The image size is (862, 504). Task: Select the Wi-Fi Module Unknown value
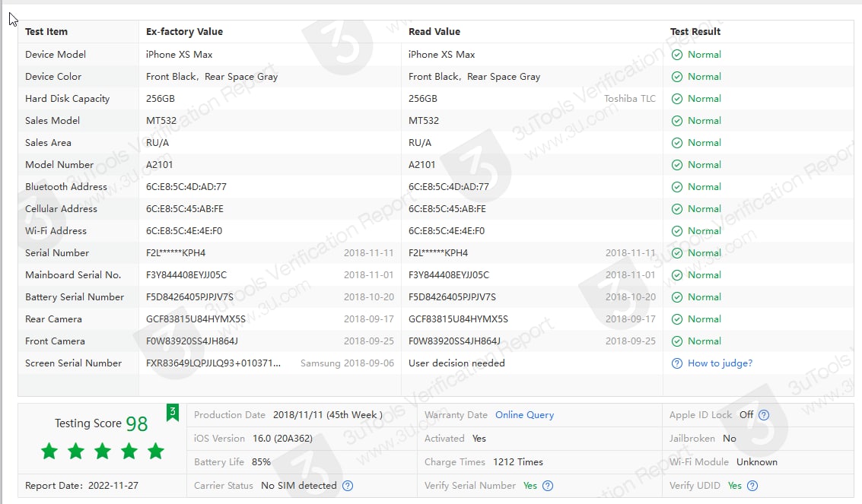pyautogui.click(x=757, y=462)
